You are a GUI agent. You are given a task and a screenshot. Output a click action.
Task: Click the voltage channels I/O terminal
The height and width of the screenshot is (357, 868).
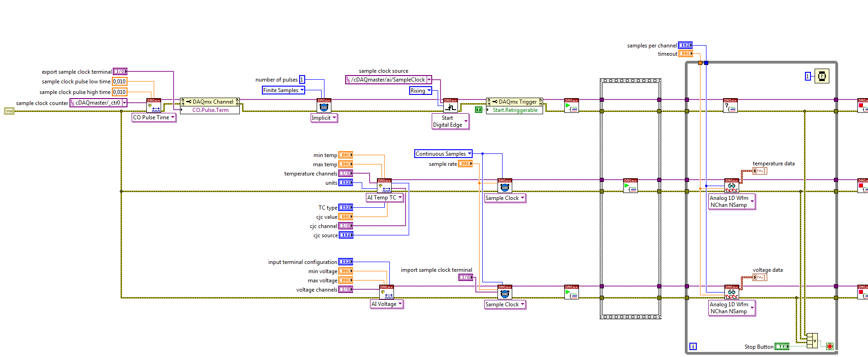pos(346,289)
